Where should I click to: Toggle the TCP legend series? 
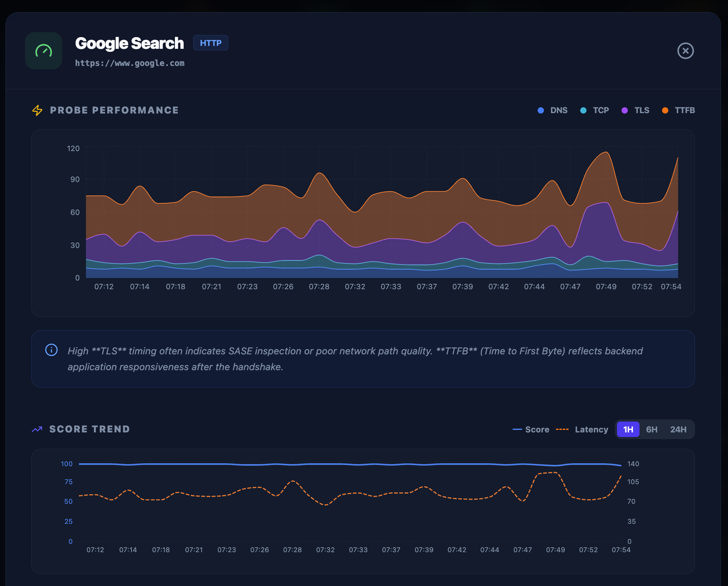[594, 110]
